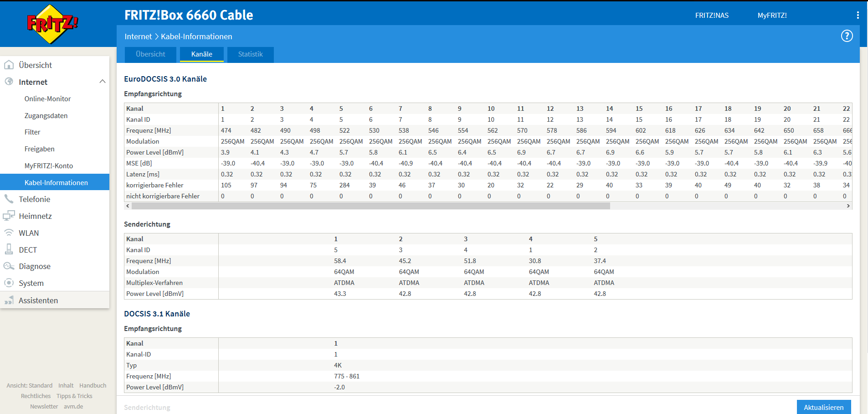Click Internet in the breadcrumb
The width and height of the screenshot is (868, 414).
pyautogui.click(x=138, y=36)
